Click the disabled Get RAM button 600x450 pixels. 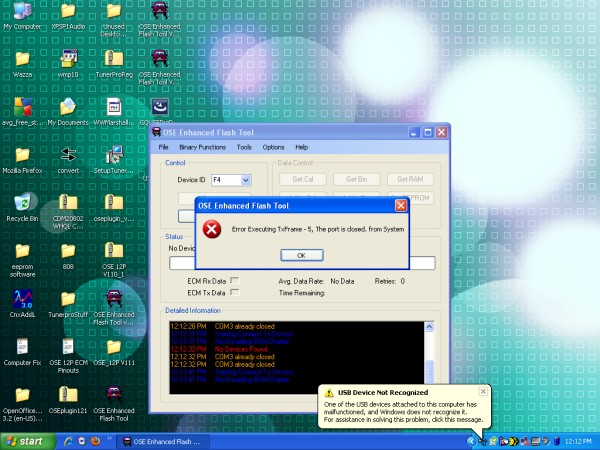(x=410, y=179)
